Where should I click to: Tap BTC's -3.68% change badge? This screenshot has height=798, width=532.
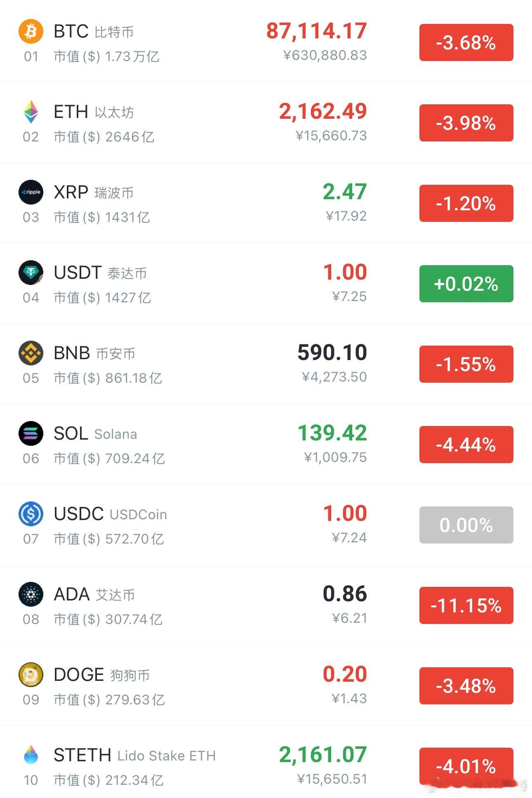pyautogui.click(x=466, y=42)
